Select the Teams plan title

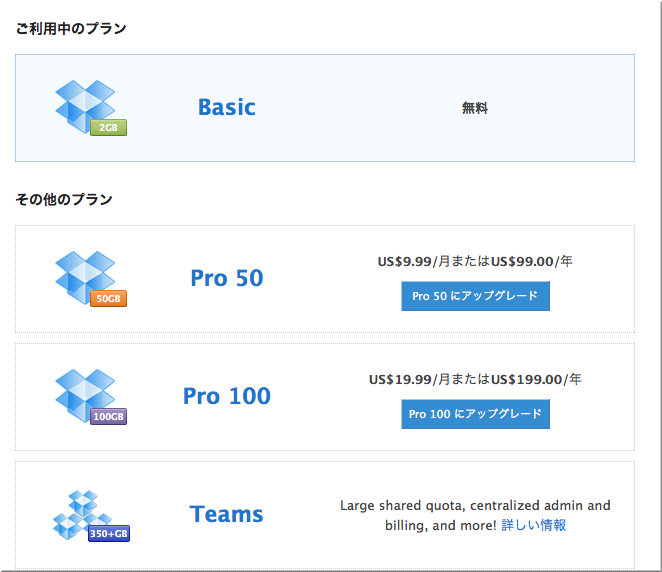(x=226, y=514)
